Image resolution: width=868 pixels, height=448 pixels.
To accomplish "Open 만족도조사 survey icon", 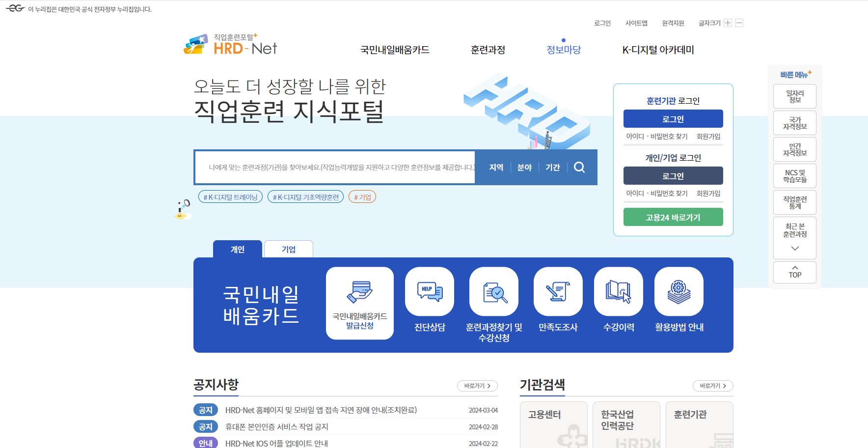I will point(558,291).
